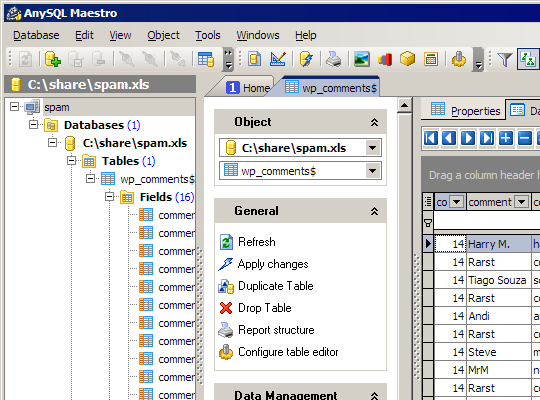Click the Drop Table link

(x=264, y=308)
